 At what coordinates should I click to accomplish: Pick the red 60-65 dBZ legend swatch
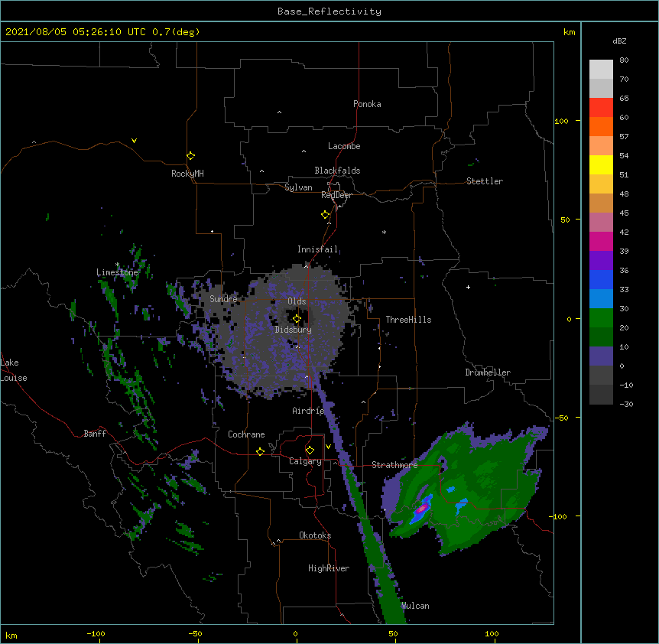601,107
